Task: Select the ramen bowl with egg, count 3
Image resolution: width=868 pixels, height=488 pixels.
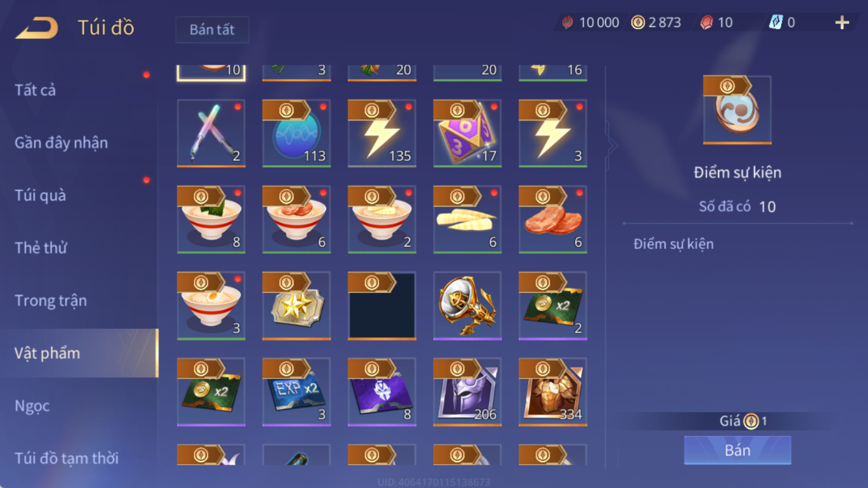Action: pyautogui.click(x=211, y=306)
